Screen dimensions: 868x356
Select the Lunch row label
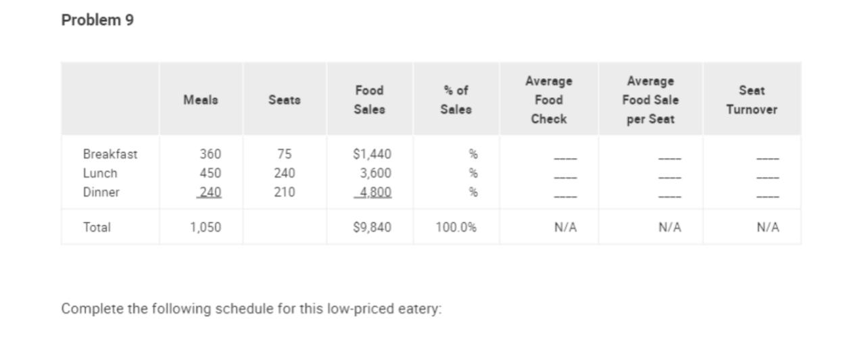[100, 173]
